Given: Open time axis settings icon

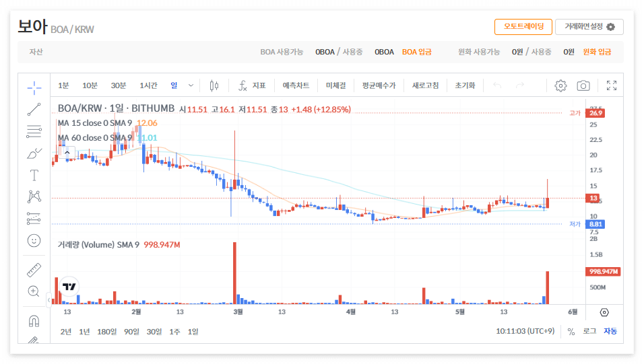Looking at the screenshot, I should (604, 312).
